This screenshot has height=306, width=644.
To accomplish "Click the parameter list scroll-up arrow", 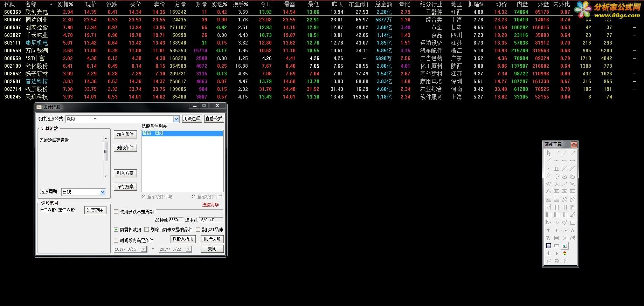I will click(x=106, y=138).
